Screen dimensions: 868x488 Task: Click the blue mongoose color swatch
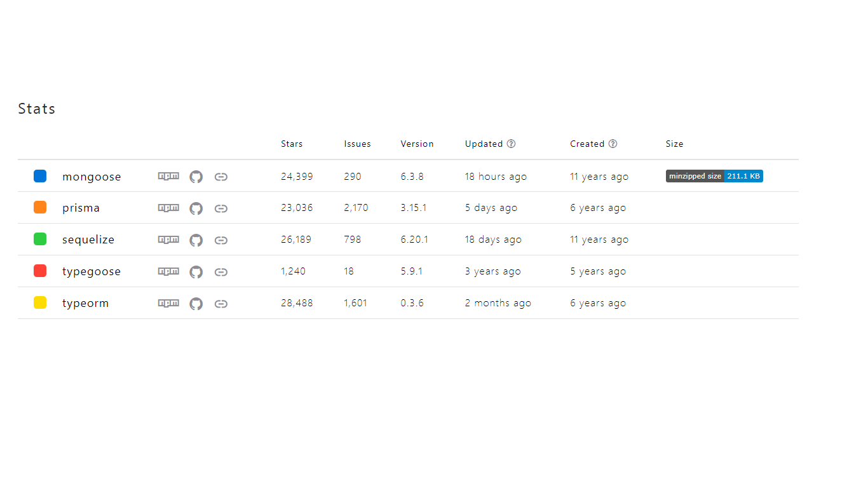point(40,176)
